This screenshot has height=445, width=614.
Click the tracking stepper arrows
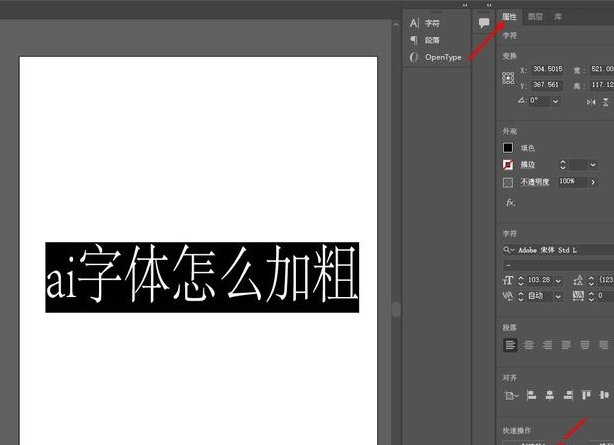click(x=591, y=296)
